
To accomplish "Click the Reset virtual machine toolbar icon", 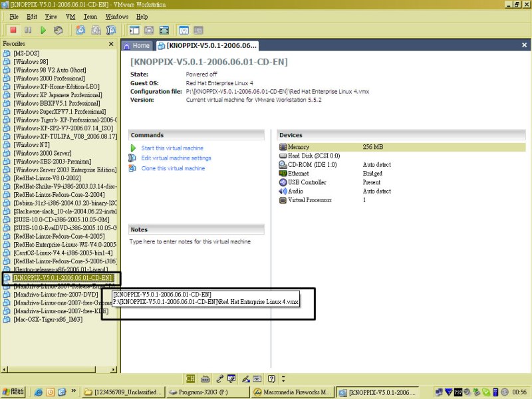I will (x=59, y=30).
